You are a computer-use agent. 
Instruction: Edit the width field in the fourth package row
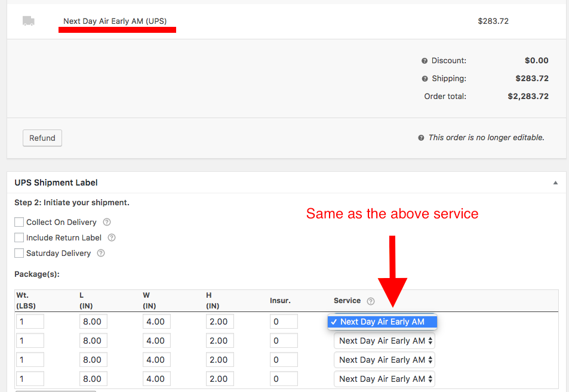[x=156, y=379]
